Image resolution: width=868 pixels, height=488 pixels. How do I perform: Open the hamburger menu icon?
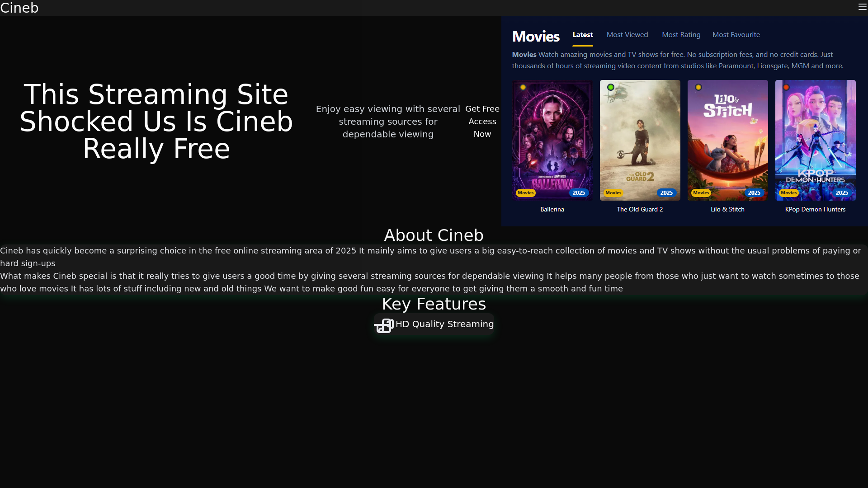click(862, 7)
